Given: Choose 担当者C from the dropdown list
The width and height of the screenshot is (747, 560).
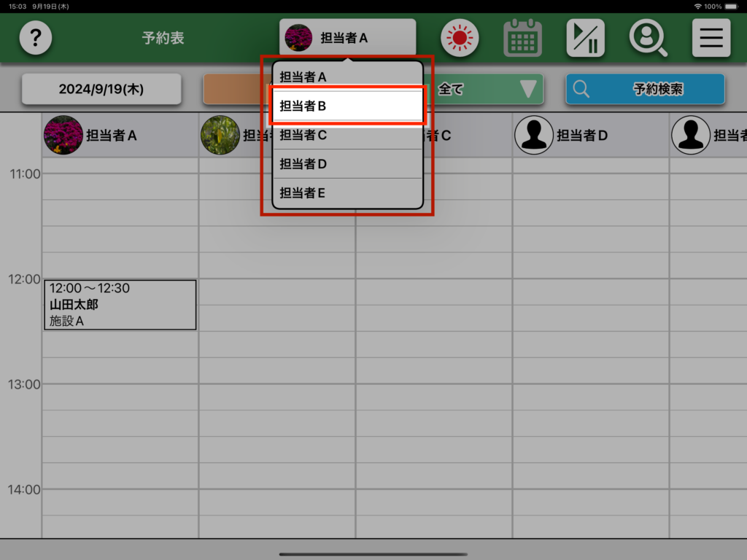Looking at the screenshot, I should (347, 135).
